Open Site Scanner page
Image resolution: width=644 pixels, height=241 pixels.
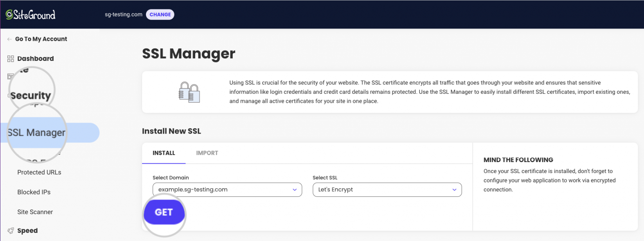(35, 212)
